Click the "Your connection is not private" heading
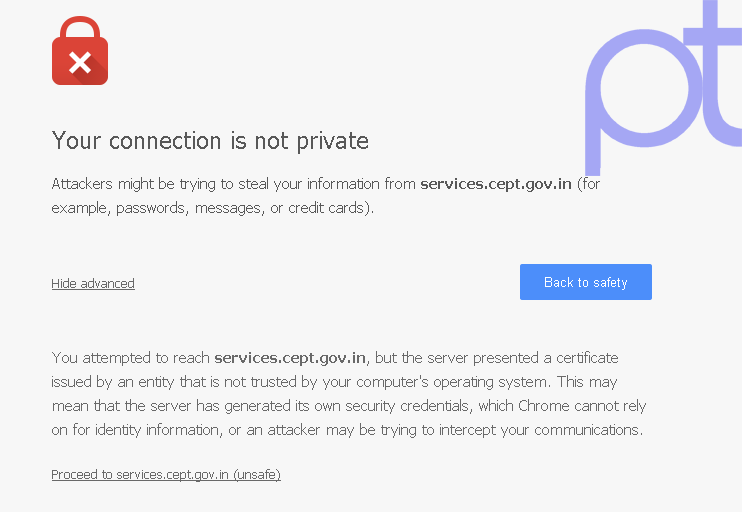This screenshot has height=512, width=742. tap(210, 141)
